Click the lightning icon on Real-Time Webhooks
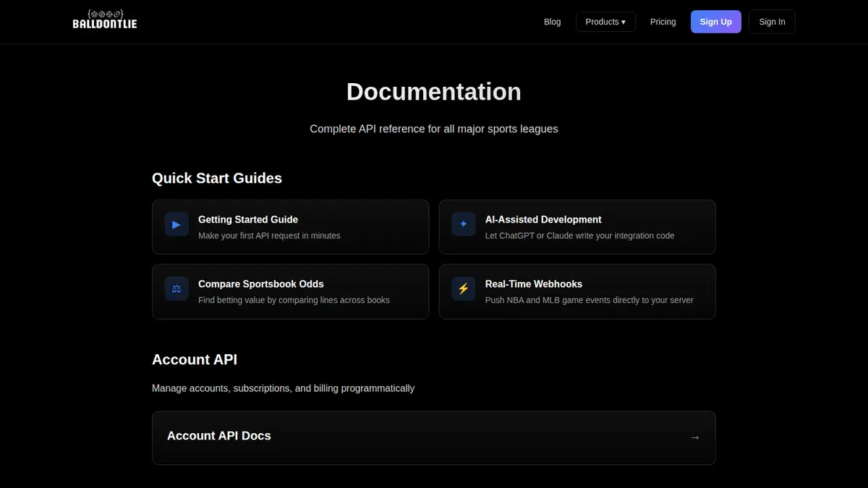Image resolution: width=868 pixels, height=488 pixels. point(464,288)
